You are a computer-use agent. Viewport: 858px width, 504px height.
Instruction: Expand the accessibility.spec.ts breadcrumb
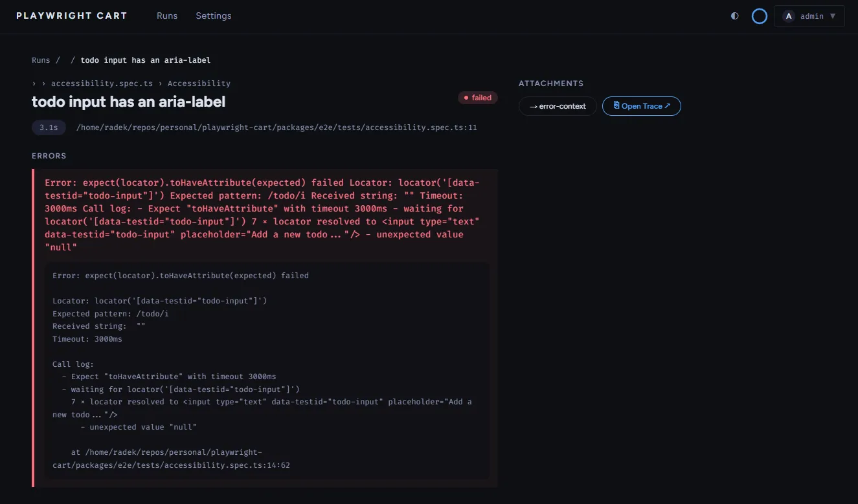click(101, 83)
